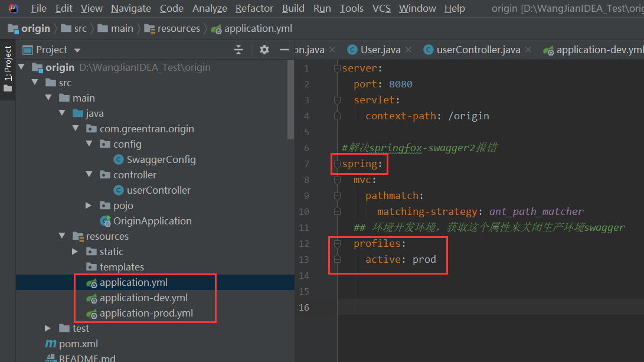
Task: Open Project panel settings gear
Action: point(264,50)
